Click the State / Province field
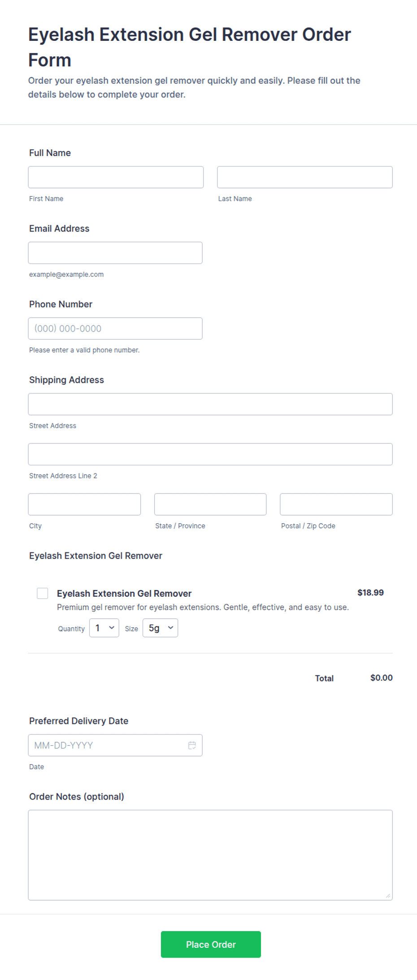Screen dimensions: 417x980 pos(210,504)
